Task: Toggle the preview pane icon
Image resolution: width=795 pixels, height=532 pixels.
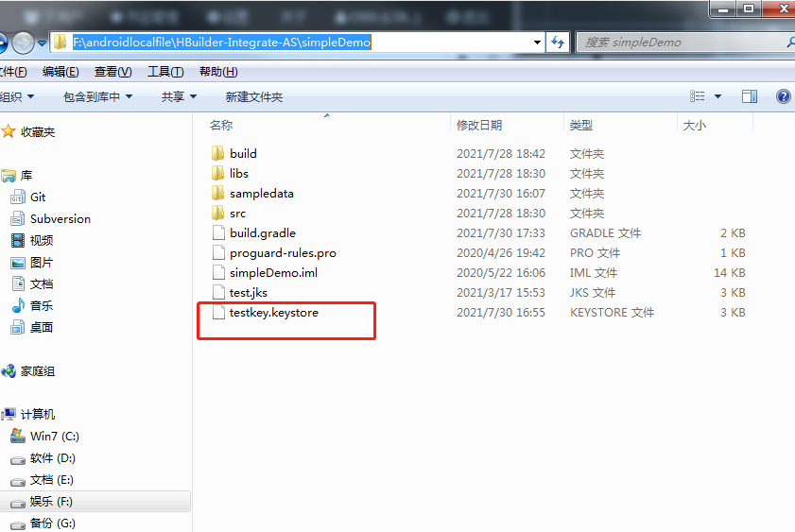Action: (x=750, y=96)
